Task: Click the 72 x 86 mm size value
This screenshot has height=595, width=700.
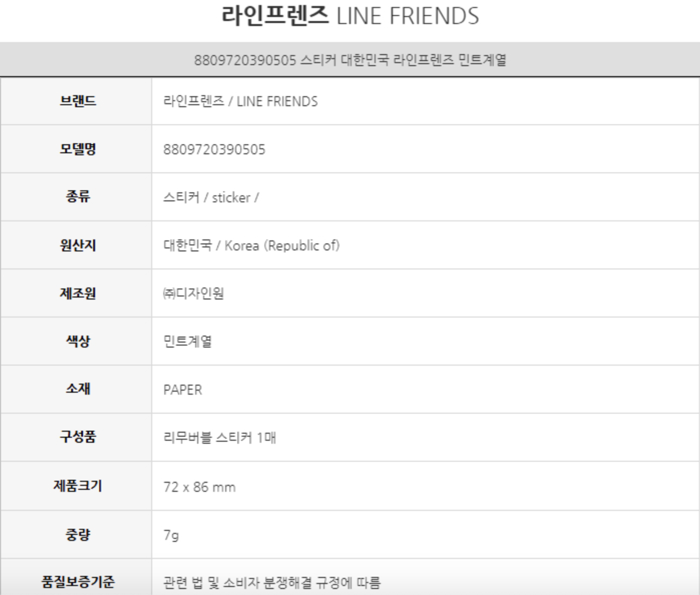Action: coord(199,487)
